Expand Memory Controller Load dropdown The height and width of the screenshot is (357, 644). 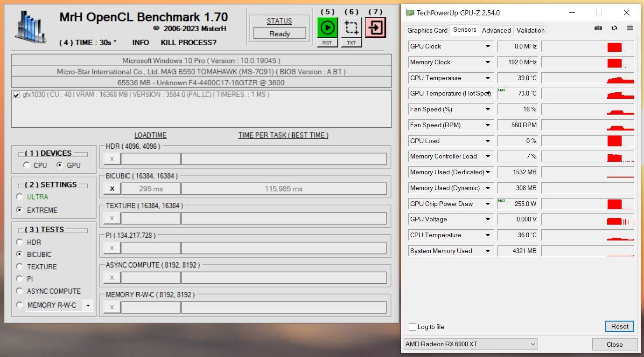[x=488, y=156]
